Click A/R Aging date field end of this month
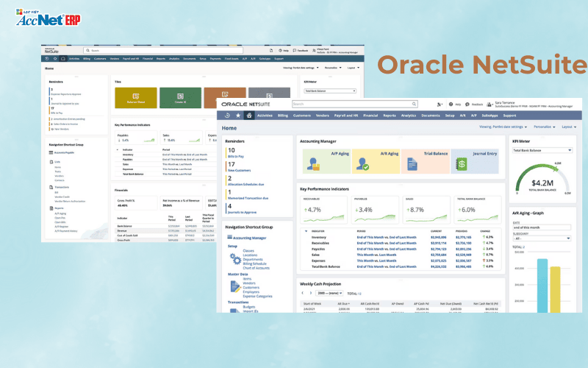Viewport: 588px width, 368px height. pyautogui.click(x=542, y=227)
